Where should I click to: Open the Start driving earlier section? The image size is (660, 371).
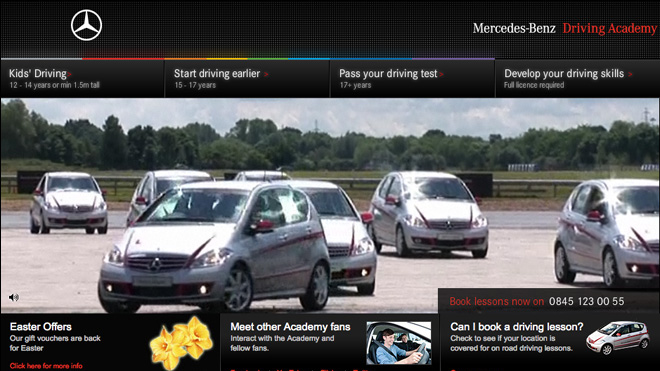point(247,79)
